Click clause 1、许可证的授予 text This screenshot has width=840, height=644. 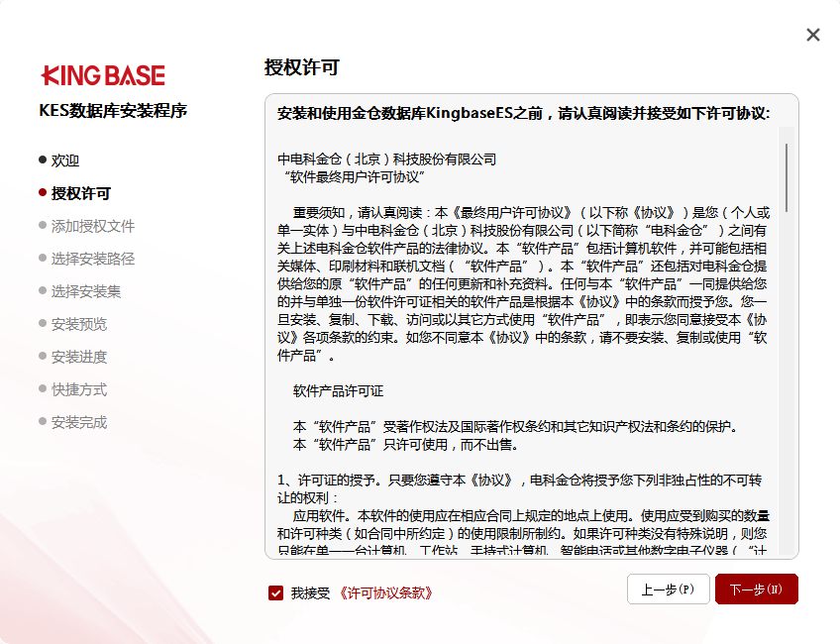pos(520,489)
